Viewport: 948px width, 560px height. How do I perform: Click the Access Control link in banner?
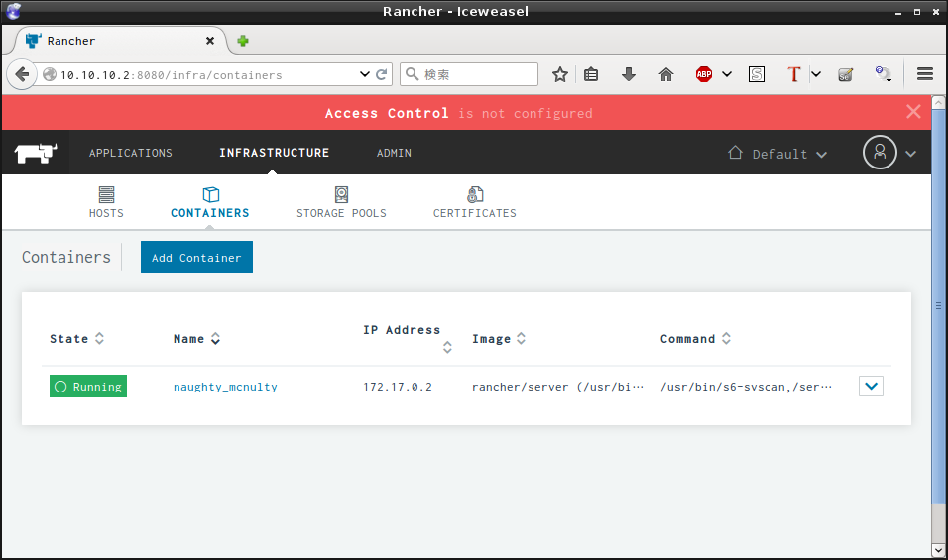pos(387,113)
